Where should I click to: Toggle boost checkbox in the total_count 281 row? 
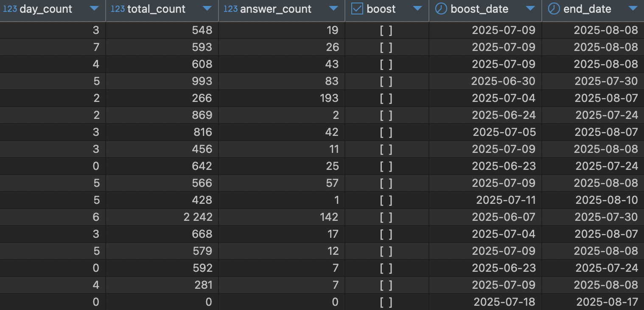(x=386, y=285)
